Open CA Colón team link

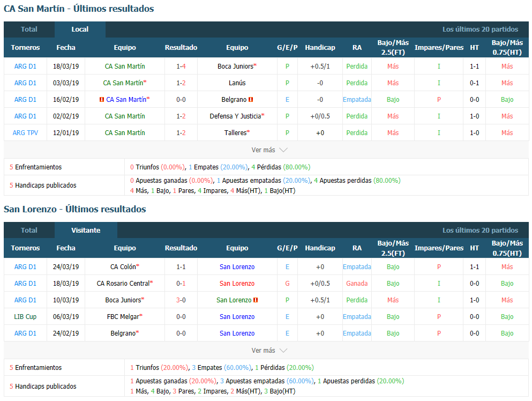(x=123, y=267)
